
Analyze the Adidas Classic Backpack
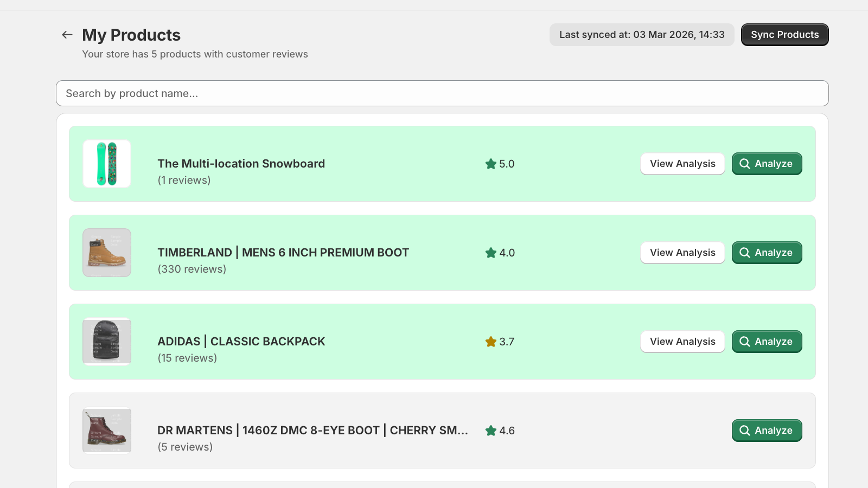tap(767, 342)
